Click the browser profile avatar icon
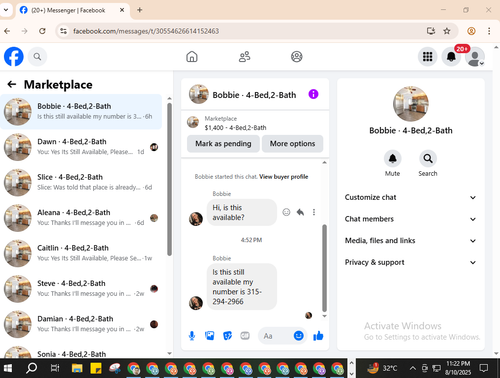500x378 pixels. [471, 31]
